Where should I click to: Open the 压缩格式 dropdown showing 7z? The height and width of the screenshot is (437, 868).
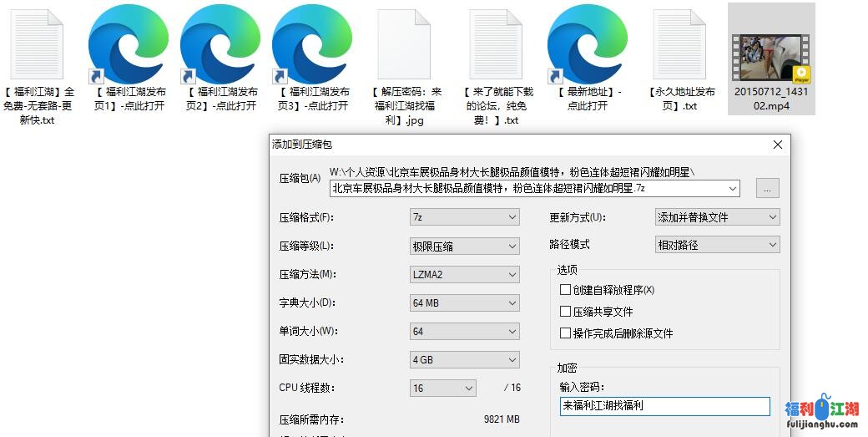(466, 217)
